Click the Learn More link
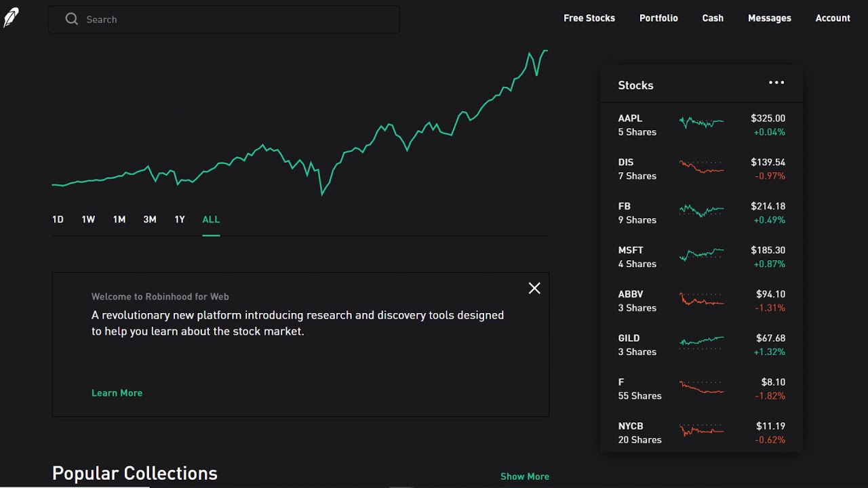868x488 pixels. tap(117, 393)
